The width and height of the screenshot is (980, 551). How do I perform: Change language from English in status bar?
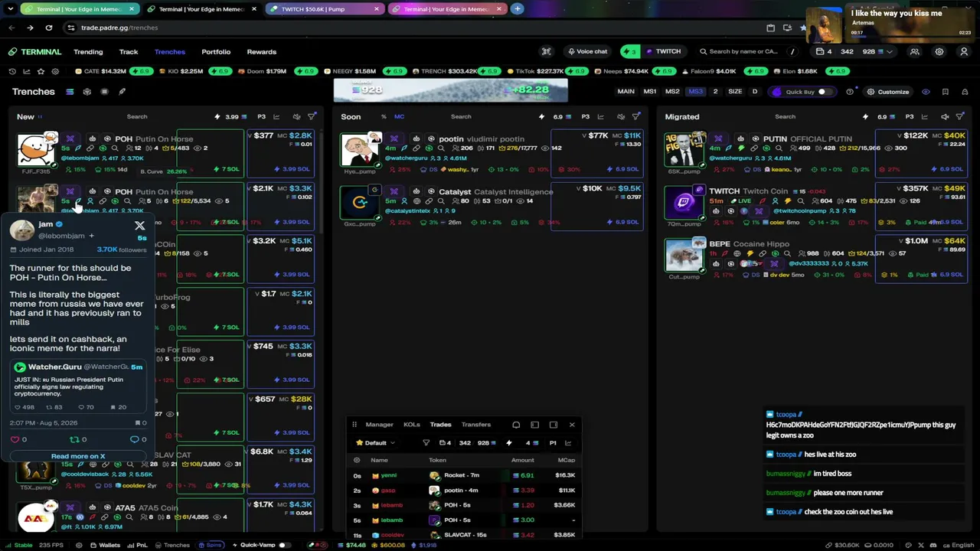click(x=959, y=545)
